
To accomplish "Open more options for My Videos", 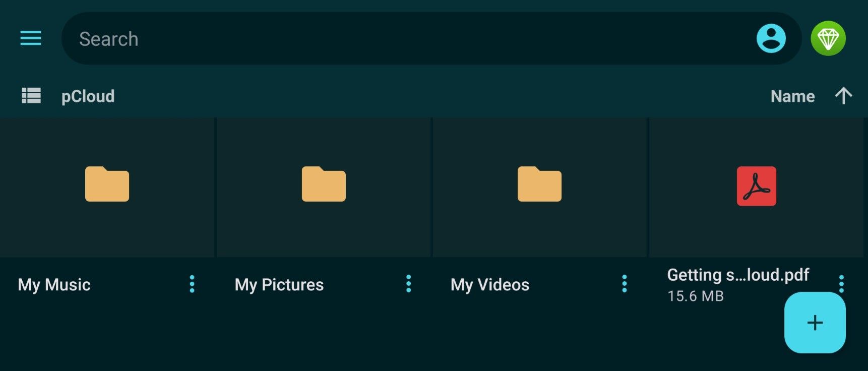I will (x=625, y=284).
